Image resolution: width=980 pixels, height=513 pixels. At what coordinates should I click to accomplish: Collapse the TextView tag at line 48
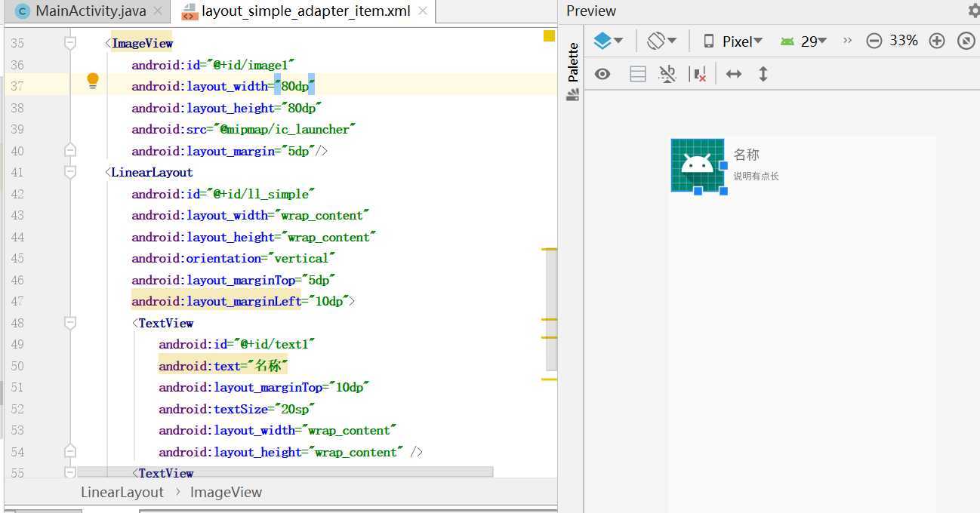pyautogui.click(x=70, y=322)
